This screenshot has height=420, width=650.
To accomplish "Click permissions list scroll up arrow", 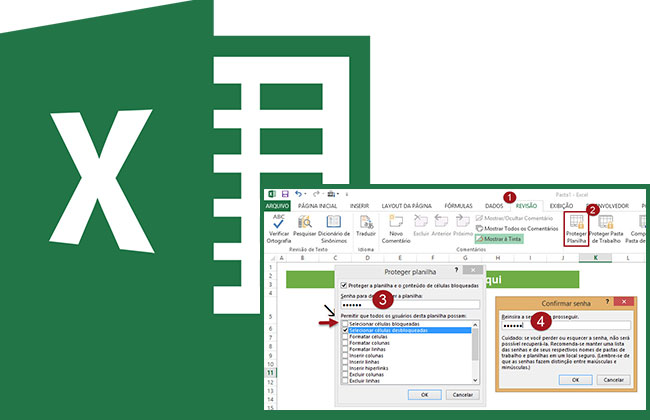I will click(x=475, y=324).
